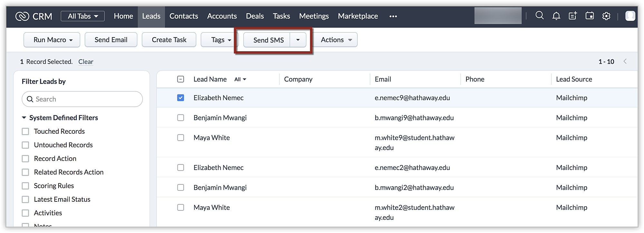Clear the record selection link
The width and height of the screenshot is (644, 233).
click(x=86, y=62)
